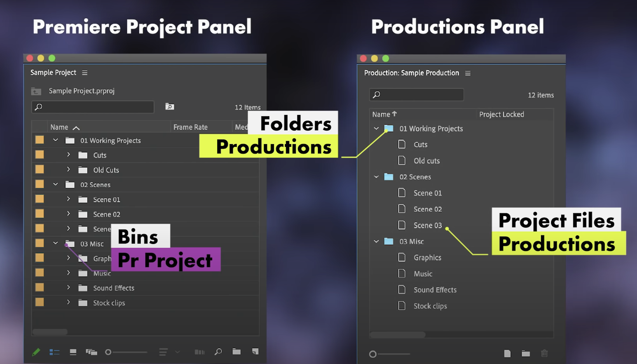Click the New Folder icon in the Productions panel
Viewport: 637px width, 364px height.
526,354
